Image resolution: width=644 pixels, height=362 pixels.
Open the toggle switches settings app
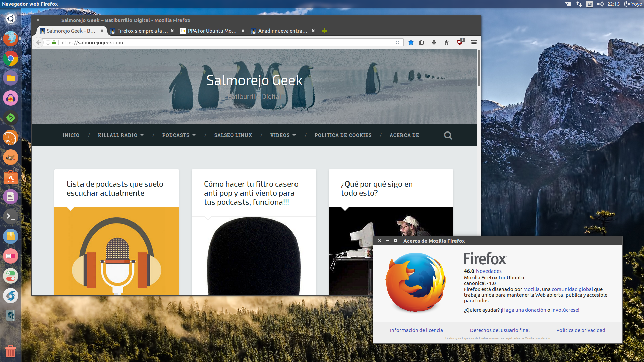[11, 276]
